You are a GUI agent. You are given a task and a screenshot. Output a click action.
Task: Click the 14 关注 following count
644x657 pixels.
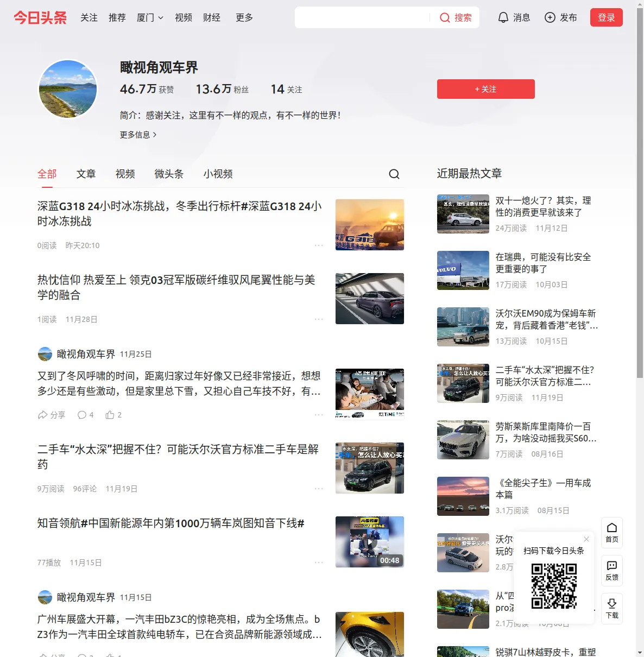pyautogui.click(x=287, y=89)
